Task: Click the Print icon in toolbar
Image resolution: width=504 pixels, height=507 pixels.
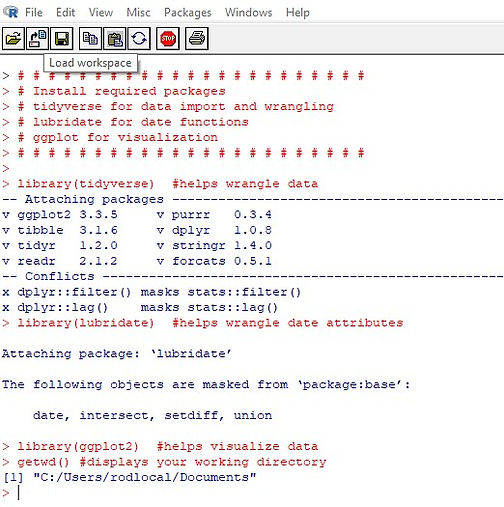Action: pyautogui.click(x=197, y=39)
